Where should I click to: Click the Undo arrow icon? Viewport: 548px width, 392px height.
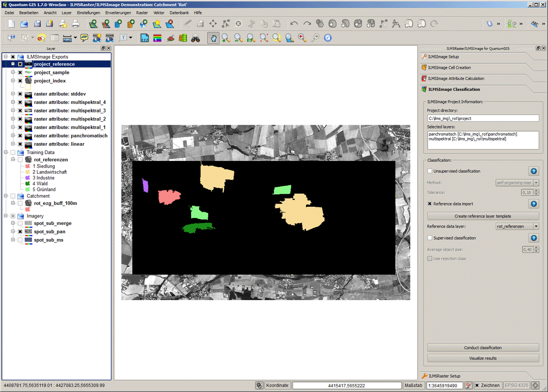[294, 24]
